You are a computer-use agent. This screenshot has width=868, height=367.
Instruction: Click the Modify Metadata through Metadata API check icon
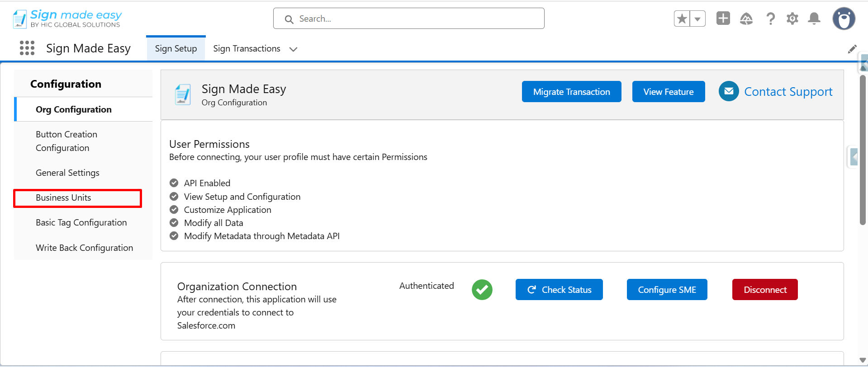(x=174, y=235)
